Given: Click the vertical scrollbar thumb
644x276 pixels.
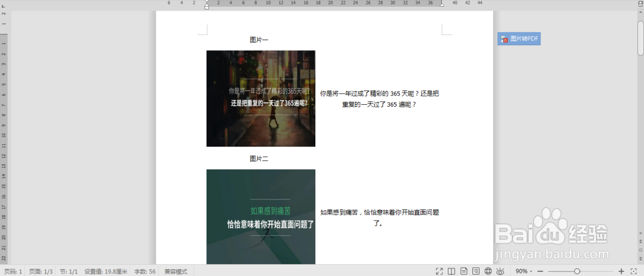Looking at the screenshot, I should click(640, 38).
